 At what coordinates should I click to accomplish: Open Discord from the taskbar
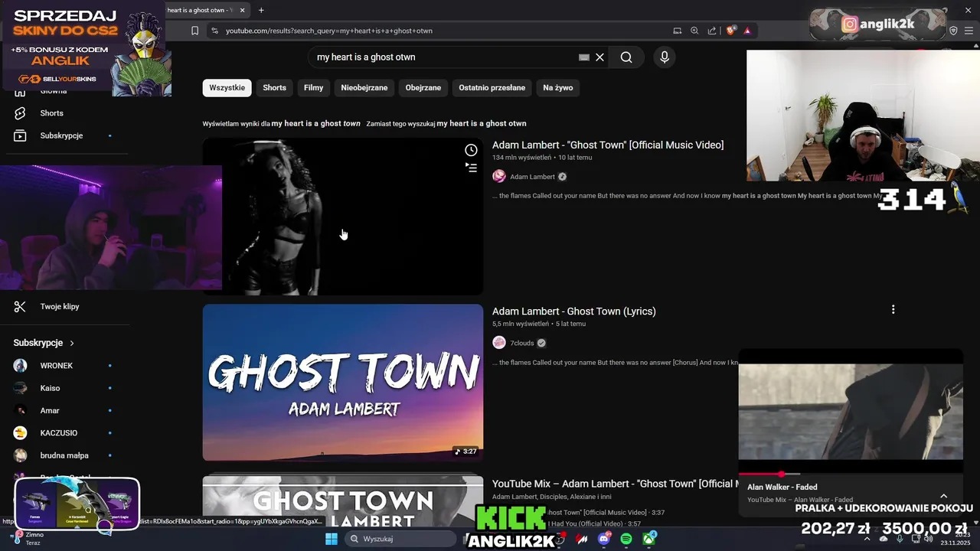[x=604, y=539]
